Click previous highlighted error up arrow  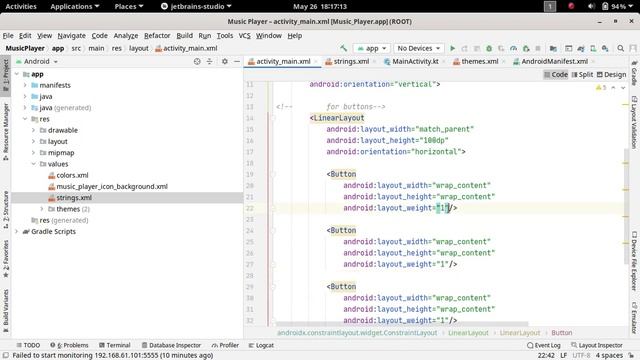coord(613,87)
